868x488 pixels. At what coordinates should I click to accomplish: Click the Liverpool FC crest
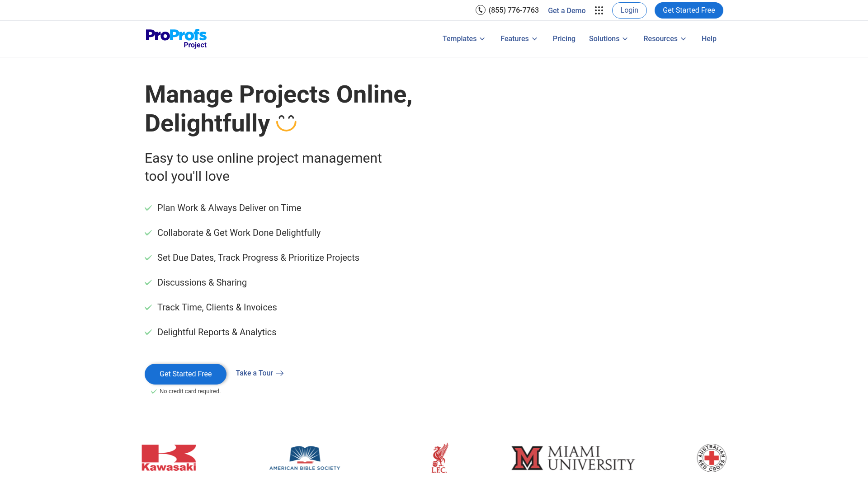click(x=439, y=457)
